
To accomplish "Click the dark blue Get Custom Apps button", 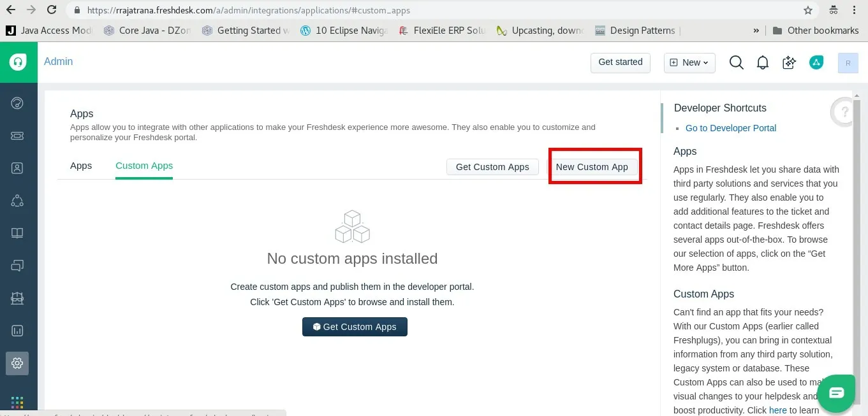I will click(x=355, y=327).
